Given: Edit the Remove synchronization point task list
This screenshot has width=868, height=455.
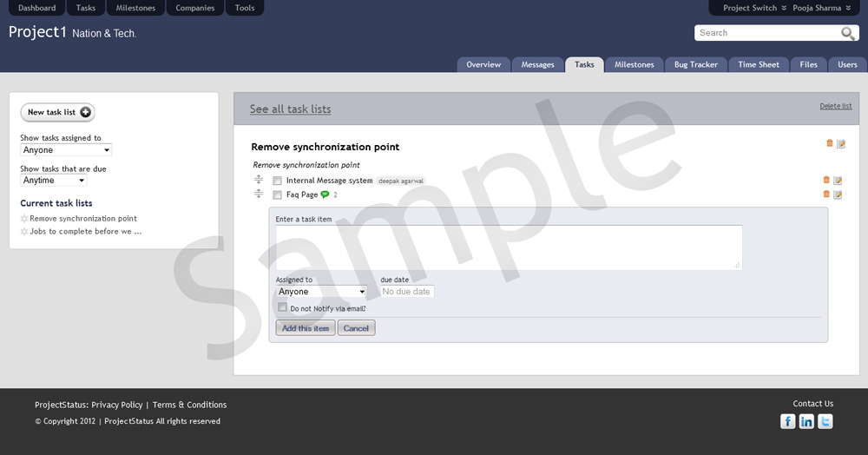Looking at the screenshot, I should (x=841, y=144).
